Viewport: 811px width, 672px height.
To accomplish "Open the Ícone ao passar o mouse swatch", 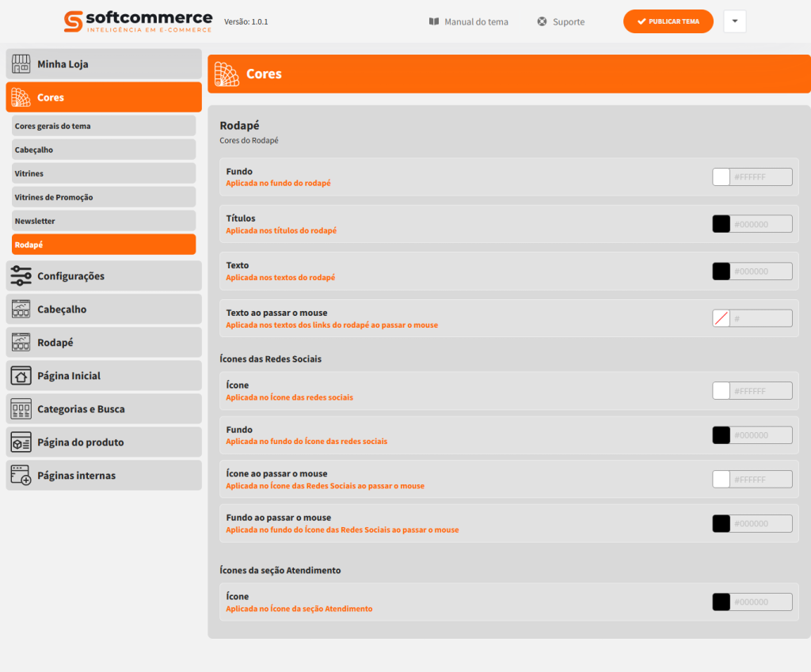I will (x=721, y=480).
